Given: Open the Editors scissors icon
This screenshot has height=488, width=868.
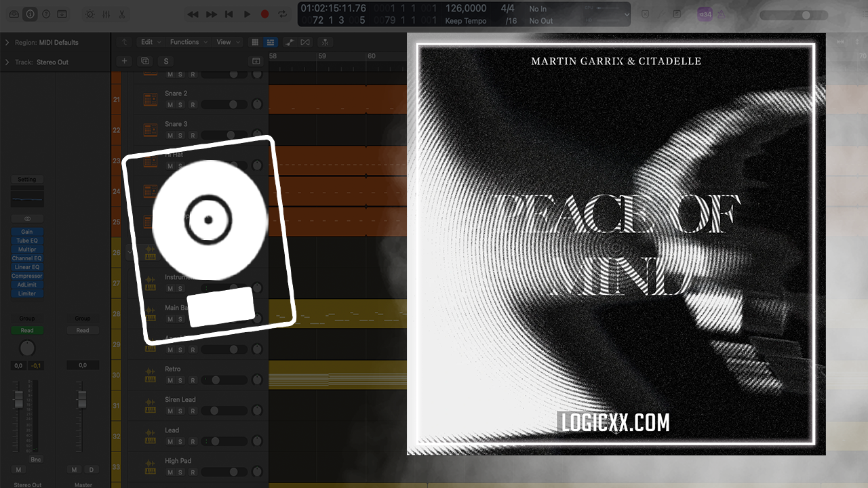Looking at the screenshot, I should (122, 14).
